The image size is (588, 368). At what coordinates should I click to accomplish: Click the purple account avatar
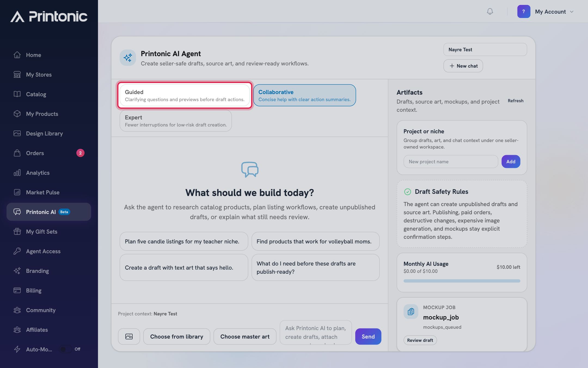point(524,11)
